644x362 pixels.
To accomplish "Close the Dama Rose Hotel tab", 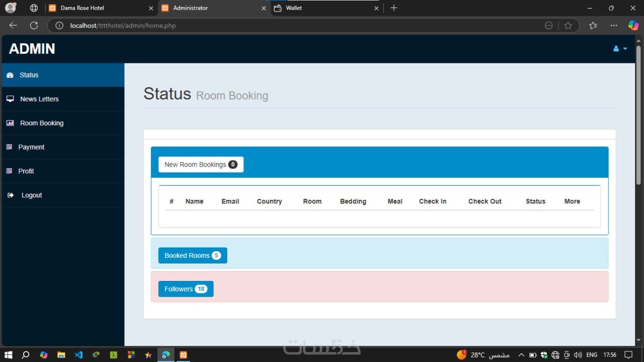I will [151, 8].
